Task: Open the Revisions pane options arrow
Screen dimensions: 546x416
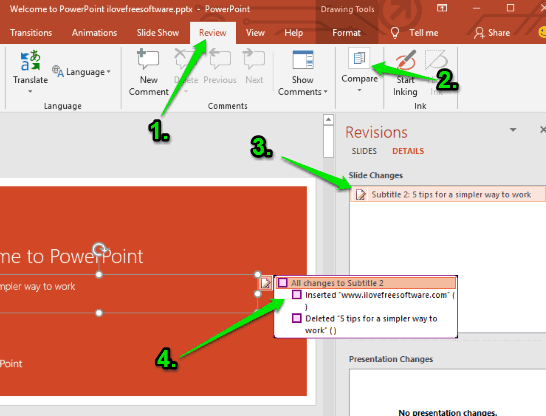Action: point(513,130)
